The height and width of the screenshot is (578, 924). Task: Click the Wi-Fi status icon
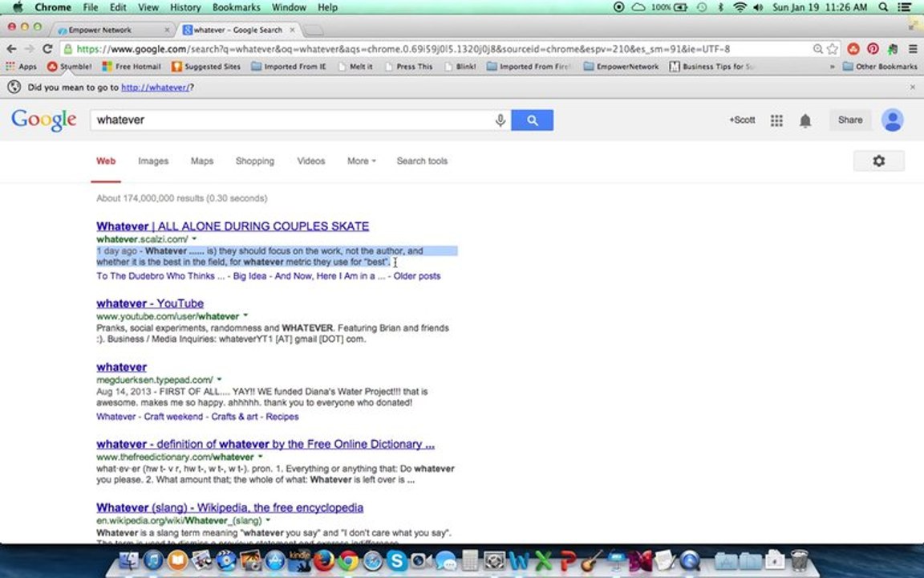(740, 7)
